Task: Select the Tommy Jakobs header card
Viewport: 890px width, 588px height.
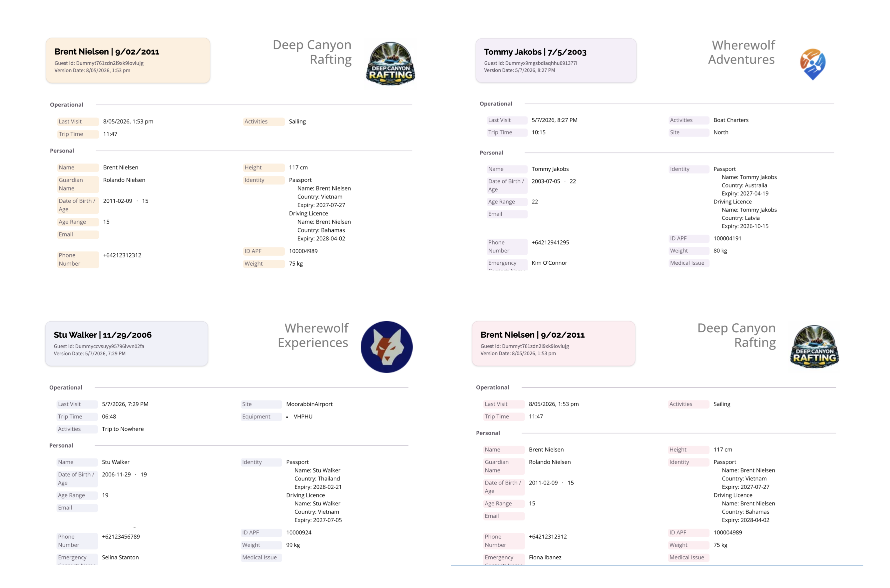Action: point(556,60)
